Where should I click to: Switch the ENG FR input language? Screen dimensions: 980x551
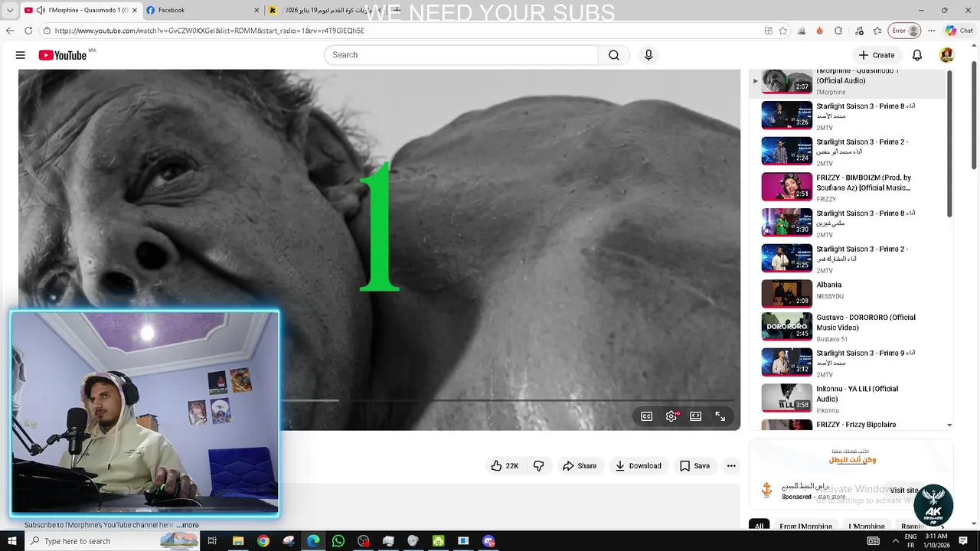tap(911, 541)
